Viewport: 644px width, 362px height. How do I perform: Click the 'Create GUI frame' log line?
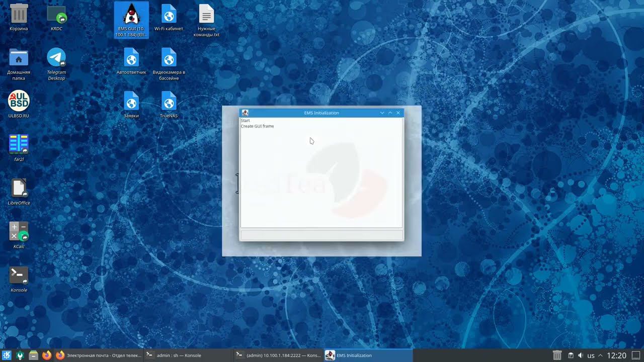point(257,126)
